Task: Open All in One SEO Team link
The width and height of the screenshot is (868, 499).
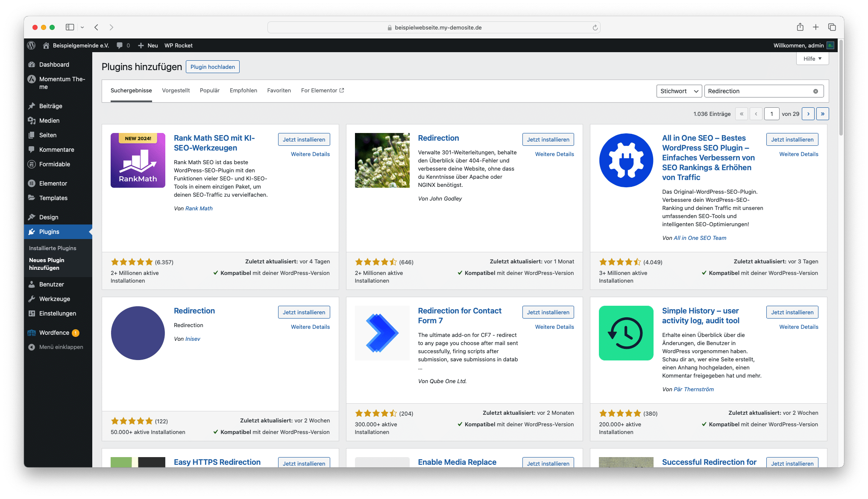Action: (x=700, y=238)
